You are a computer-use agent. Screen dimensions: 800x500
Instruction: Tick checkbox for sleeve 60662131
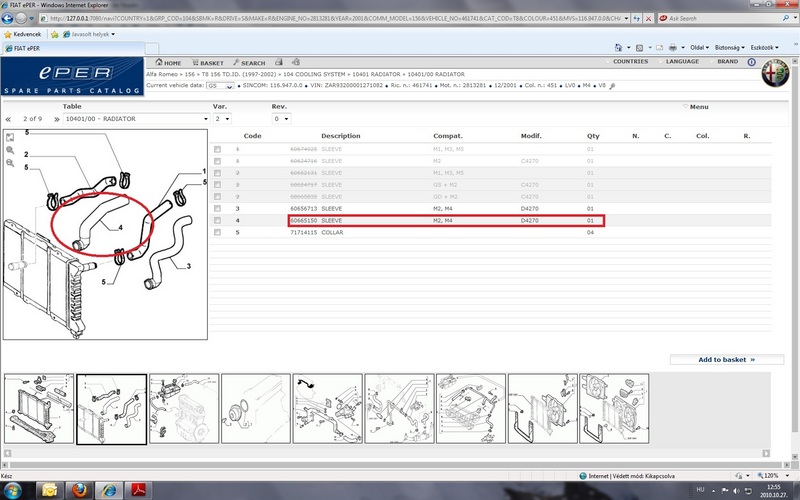[217, 173]
